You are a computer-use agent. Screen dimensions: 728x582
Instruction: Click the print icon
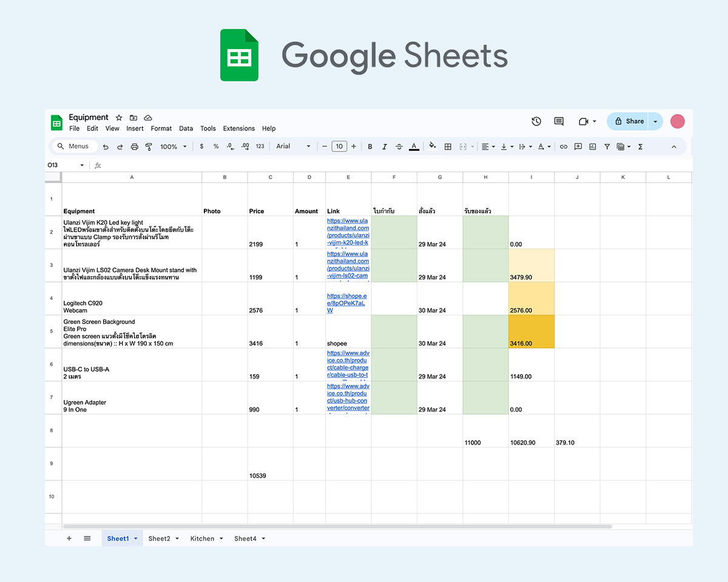tap(134, 146)
